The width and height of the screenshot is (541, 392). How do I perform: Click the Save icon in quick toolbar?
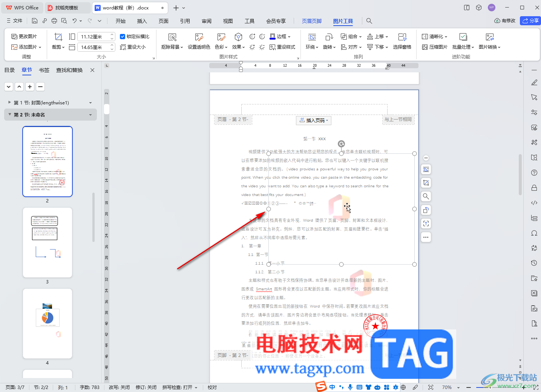[x=35, y=21]
